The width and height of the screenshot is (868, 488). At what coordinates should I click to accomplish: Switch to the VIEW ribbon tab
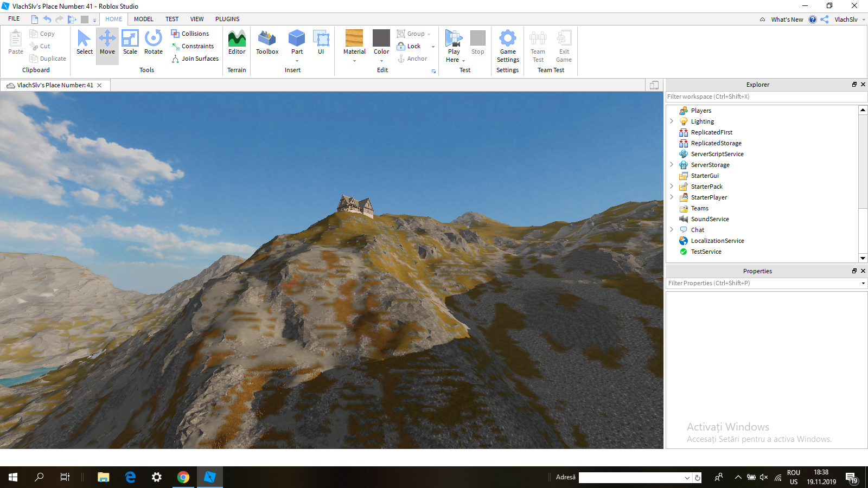pos(197,19)
